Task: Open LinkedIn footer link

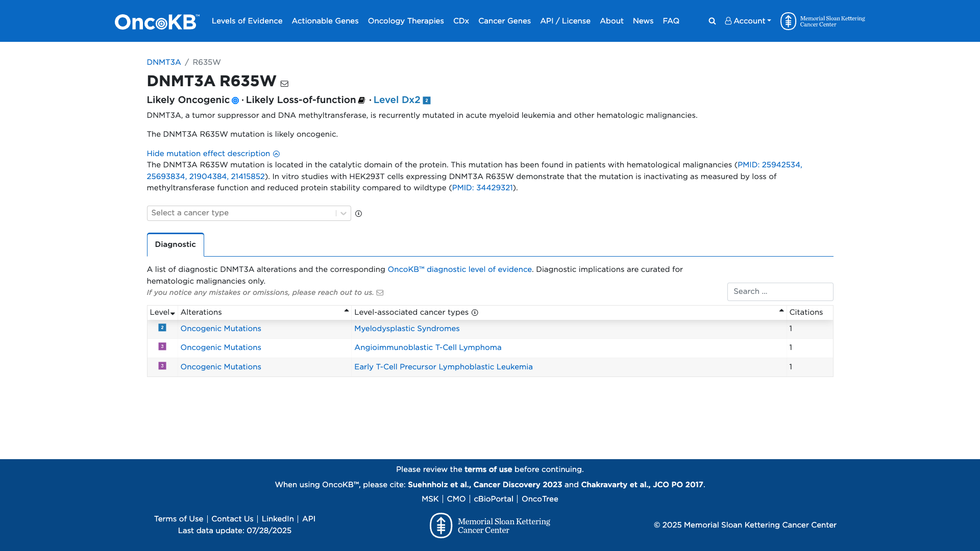Action: (278, 519)
